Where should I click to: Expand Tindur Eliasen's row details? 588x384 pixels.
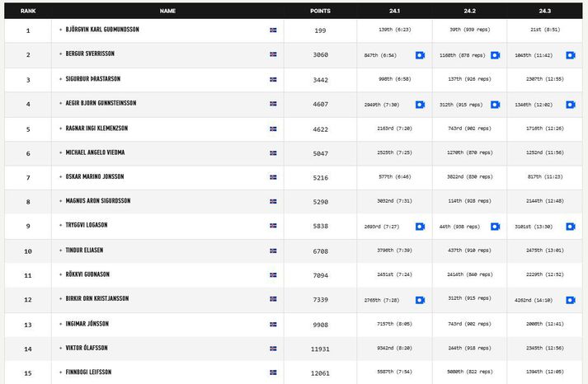pos(60,251)
